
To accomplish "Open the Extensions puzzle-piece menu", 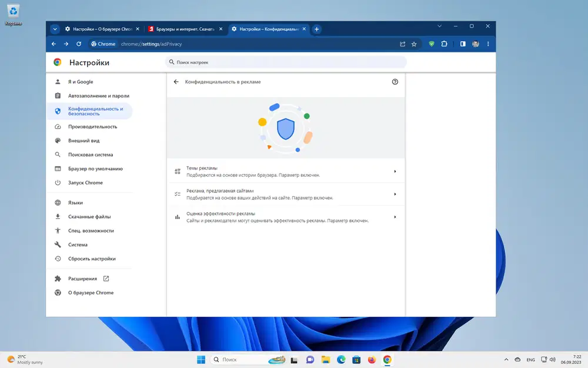I will coord(445,44).
